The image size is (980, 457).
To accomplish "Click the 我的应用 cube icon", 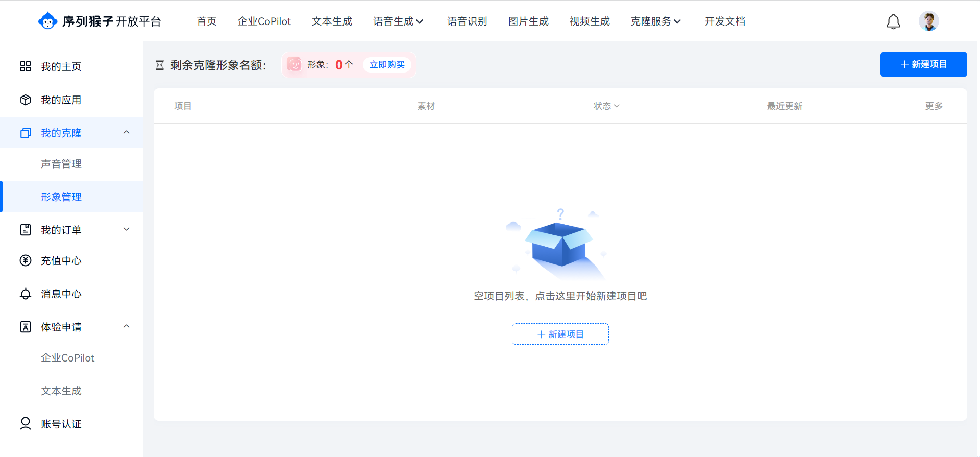I will point(26,100).
